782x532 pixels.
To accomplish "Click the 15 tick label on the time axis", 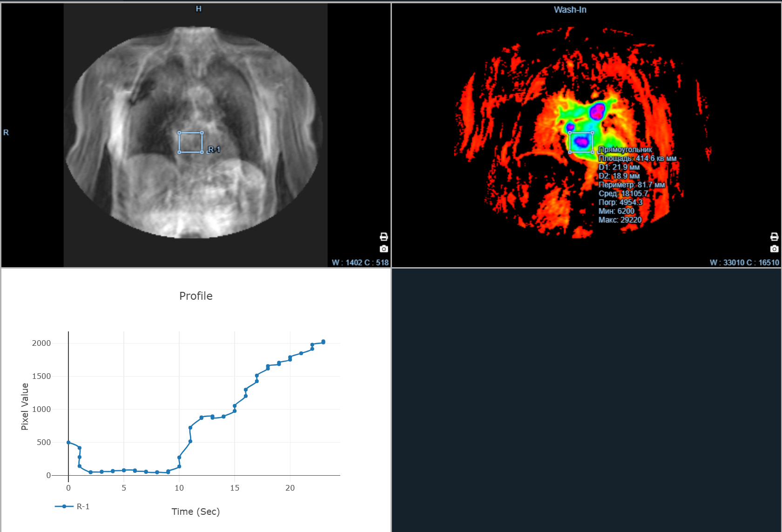I will pos(235,488).
